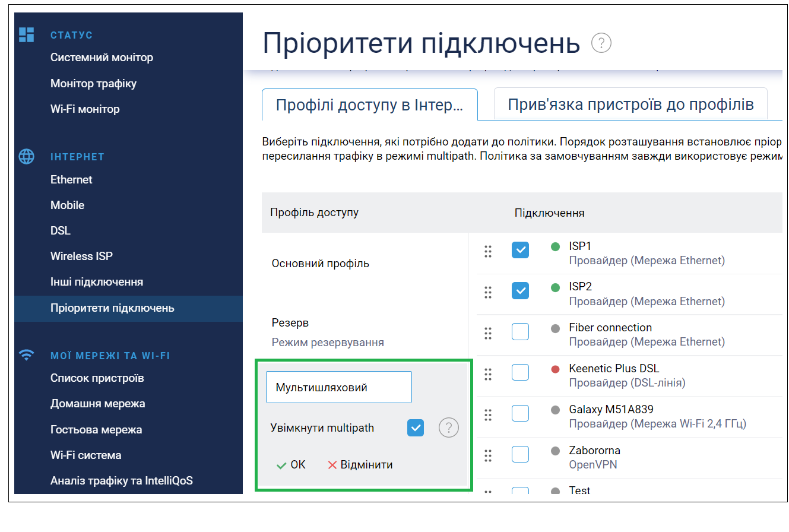
Task: Click the Internet globe icon in sidebar
Action: coord(26,156)
